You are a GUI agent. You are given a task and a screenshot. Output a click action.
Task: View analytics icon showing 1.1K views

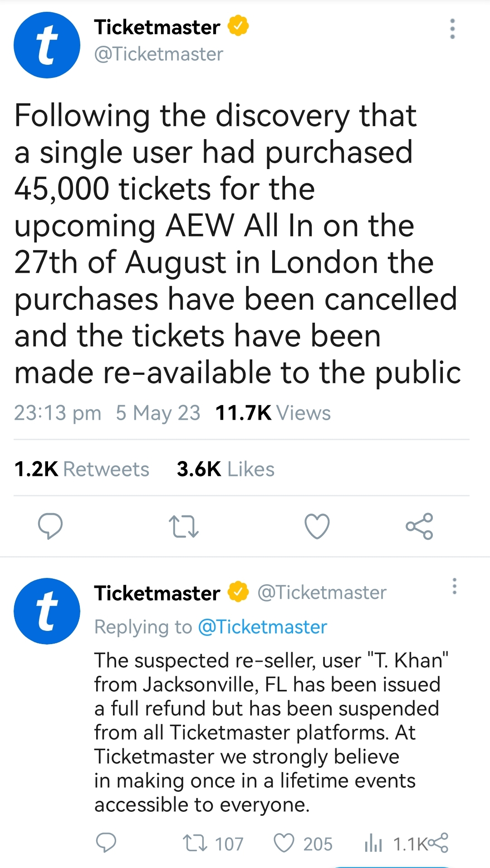373,844
